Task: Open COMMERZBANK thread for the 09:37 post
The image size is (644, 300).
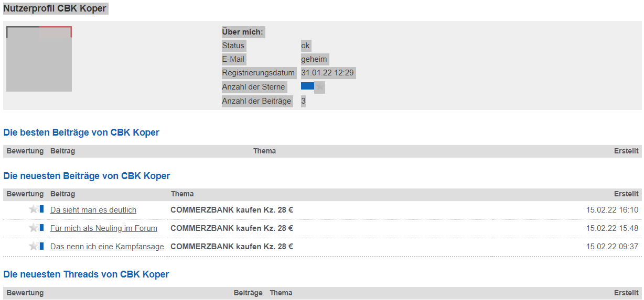Action: 232,247
